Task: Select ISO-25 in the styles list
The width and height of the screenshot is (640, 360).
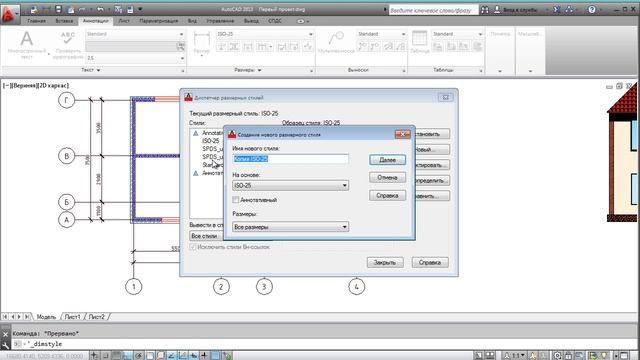Action: 211,141
